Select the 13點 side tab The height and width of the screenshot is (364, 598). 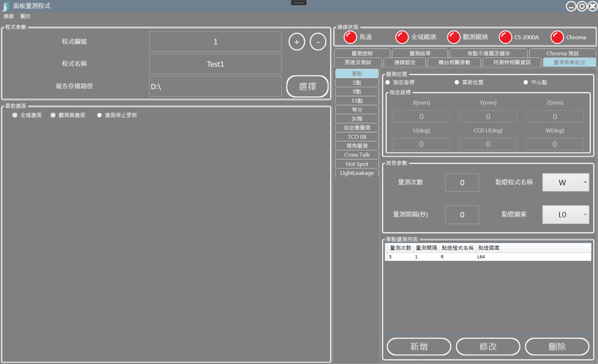(x=357, y=101)
